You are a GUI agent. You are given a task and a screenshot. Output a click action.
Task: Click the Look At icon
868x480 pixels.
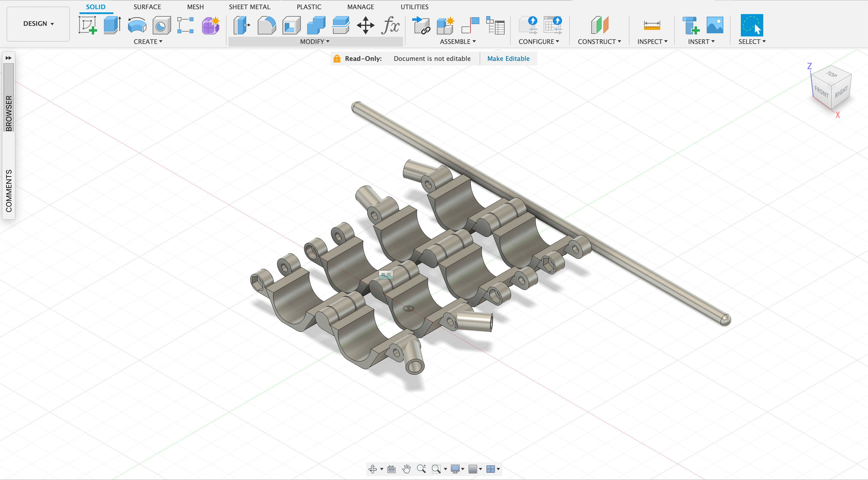click(x=391, y=469)
